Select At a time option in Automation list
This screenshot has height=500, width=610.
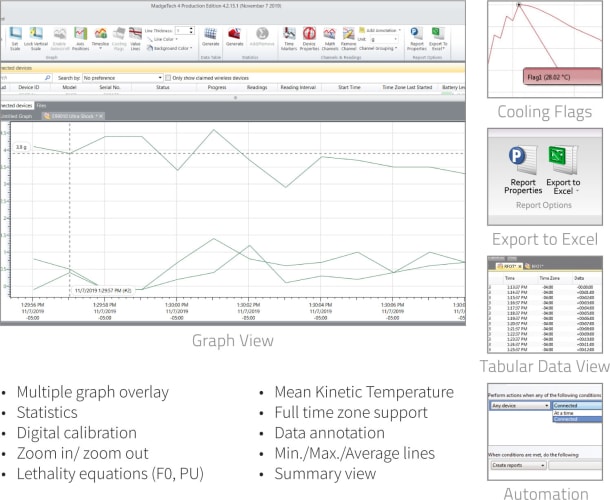pos(577,413)
